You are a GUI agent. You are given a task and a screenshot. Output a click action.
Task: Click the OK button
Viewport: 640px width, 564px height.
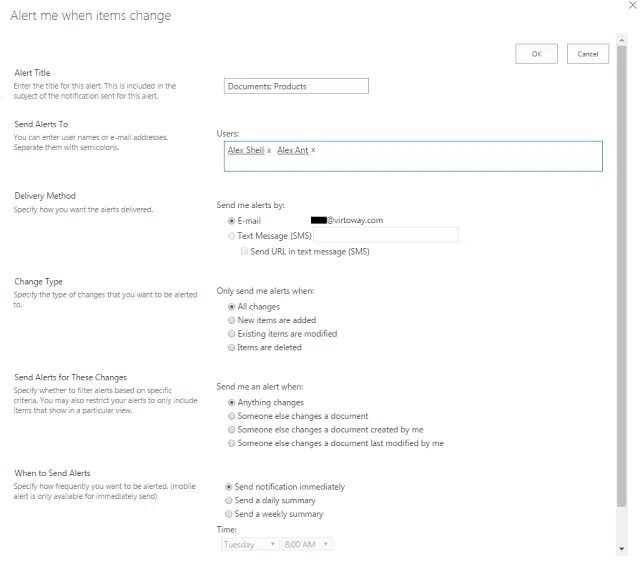point(536,54)
